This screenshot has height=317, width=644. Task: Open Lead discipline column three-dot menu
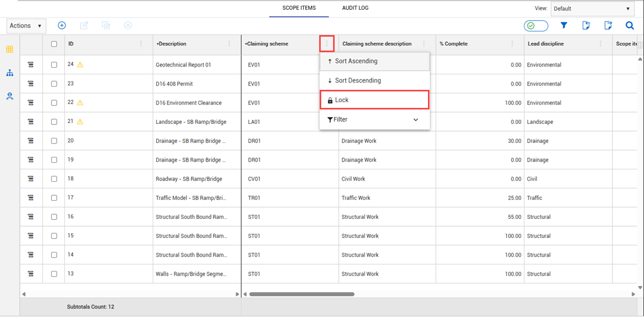tap(601, 44)
